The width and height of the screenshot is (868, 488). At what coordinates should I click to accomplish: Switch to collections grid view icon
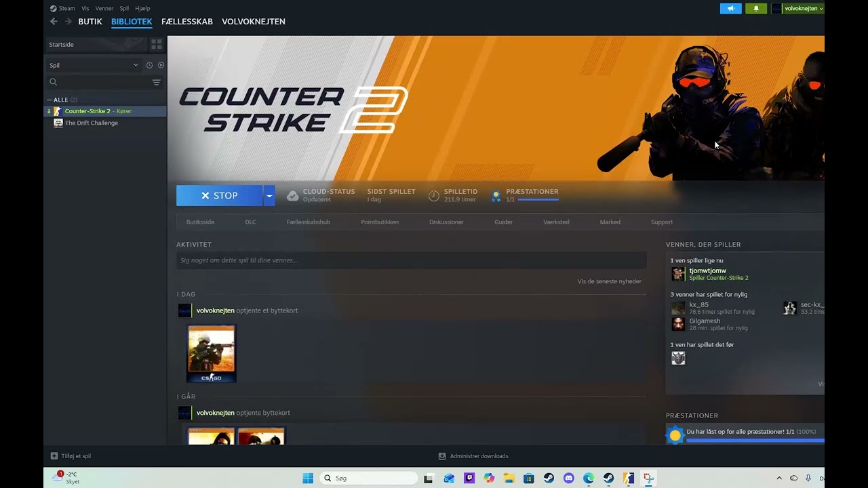click(x=157, y=44)
